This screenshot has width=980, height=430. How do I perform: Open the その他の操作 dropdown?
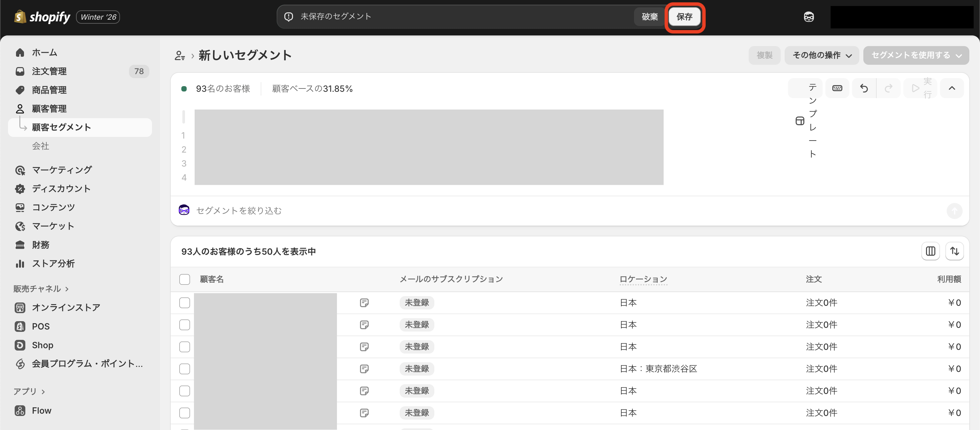point(821,56)
